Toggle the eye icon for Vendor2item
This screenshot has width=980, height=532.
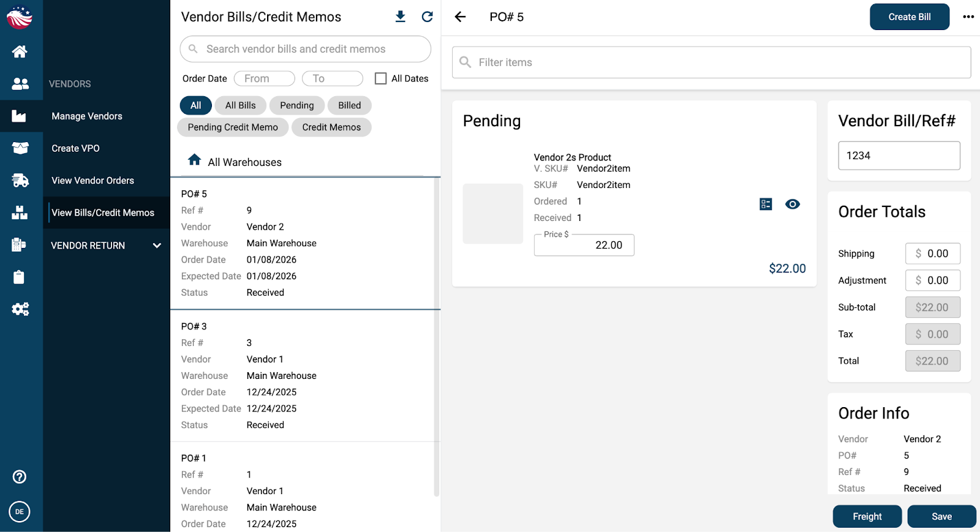[793, 204]
